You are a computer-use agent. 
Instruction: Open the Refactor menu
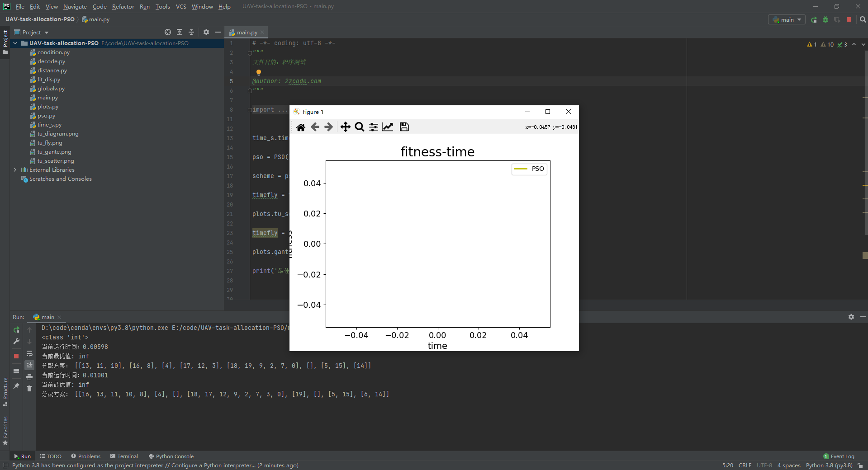point(123,6)
